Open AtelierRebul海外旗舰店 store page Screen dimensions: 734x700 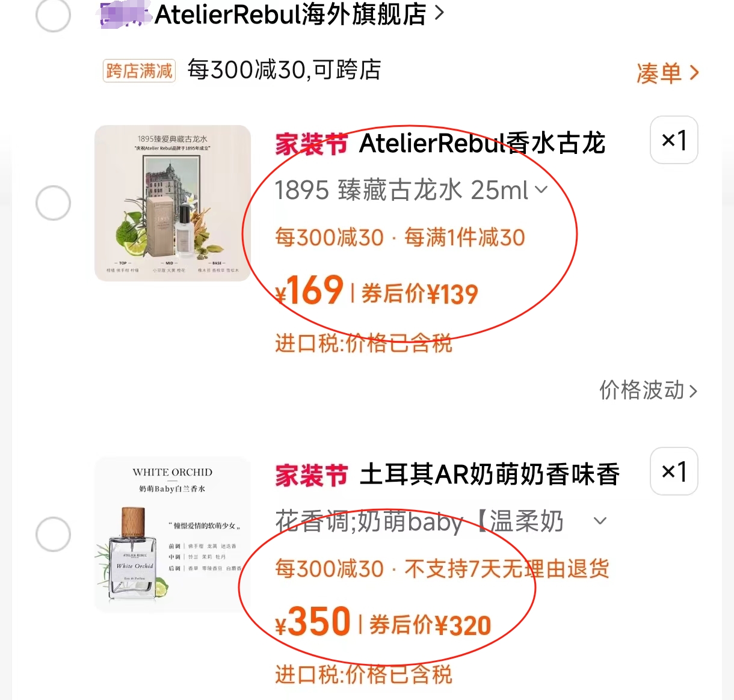point(291,14)
